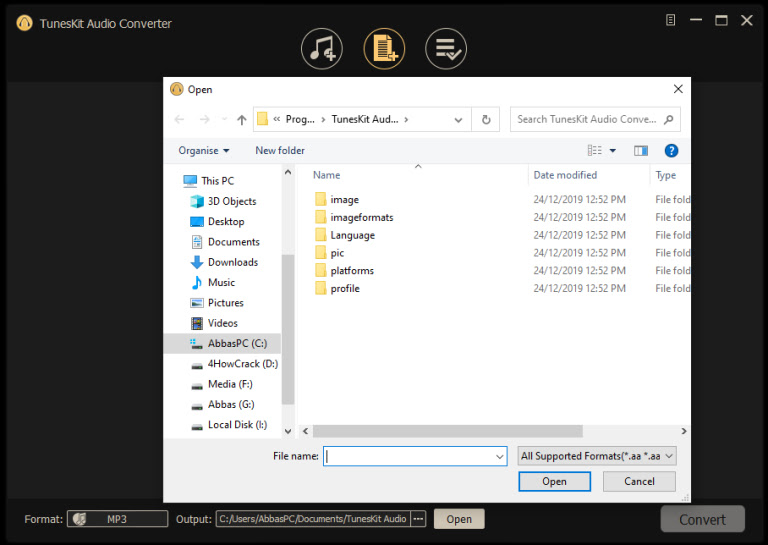
Task: Open the blue Help icon
Action: point(671,151)
